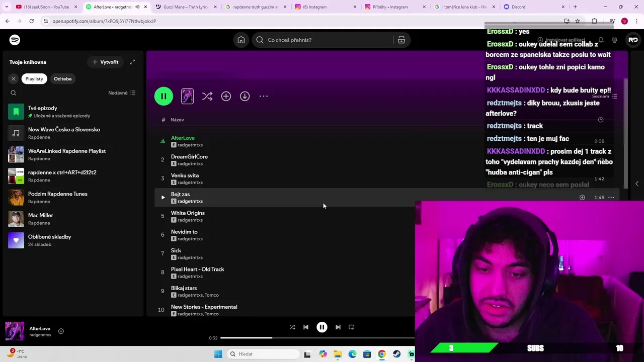Select the 'DreamGirlCore' track
Screen dimensions: 644x362
point(189,156)
